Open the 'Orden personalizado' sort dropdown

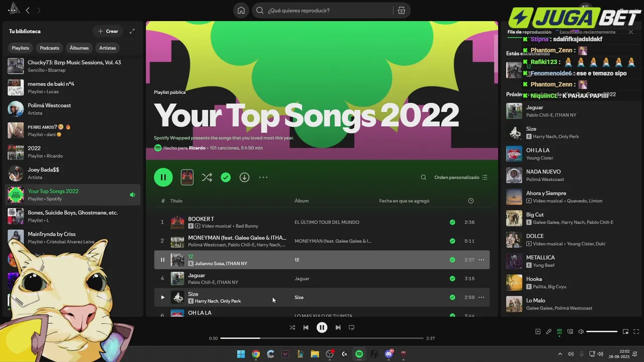click(x=461, y=177)
